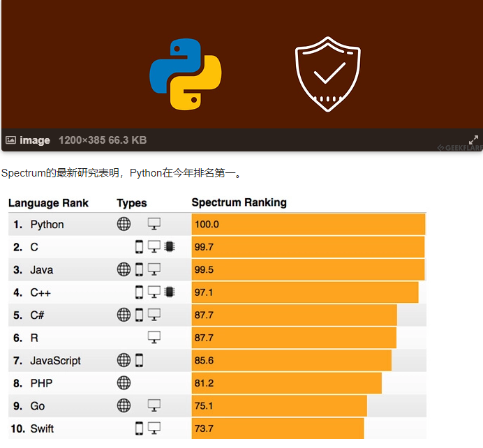Image resolution: width=483 pixels, height=448 pixels.
Task: Click the desktop monitor icon in C row
Action: tap(154, 246)
